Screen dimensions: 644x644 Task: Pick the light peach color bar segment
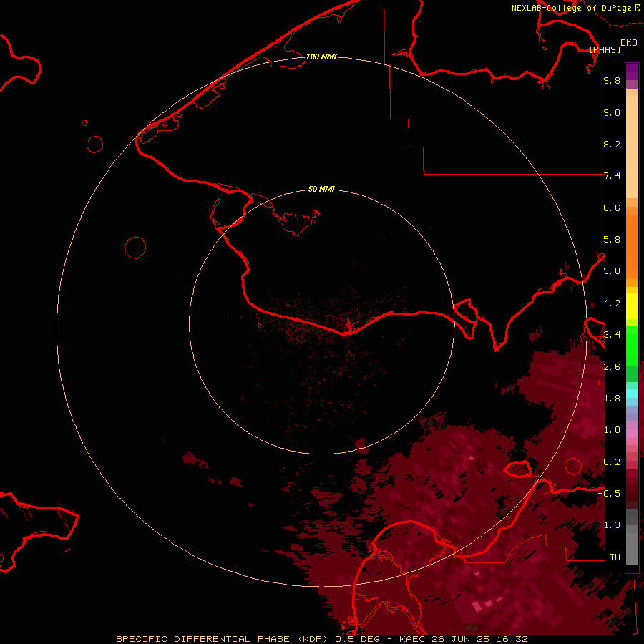tap(632, 147)
